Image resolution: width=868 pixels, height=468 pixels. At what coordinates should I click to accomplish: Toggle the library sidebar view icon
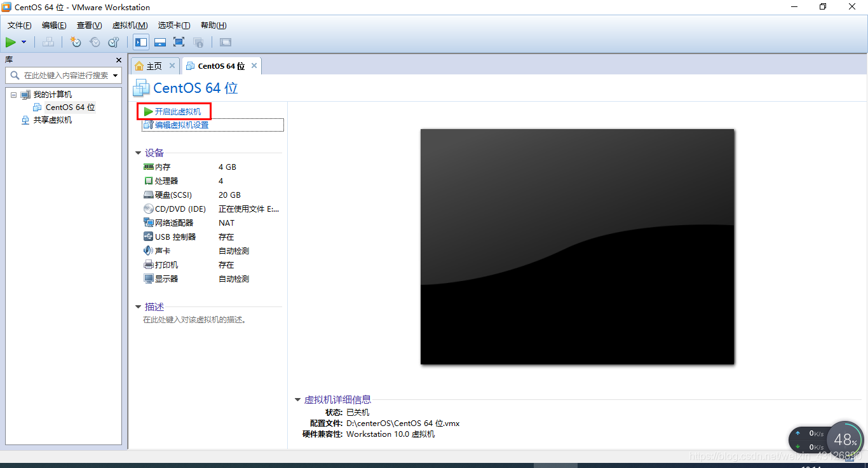tap(141, 42)
